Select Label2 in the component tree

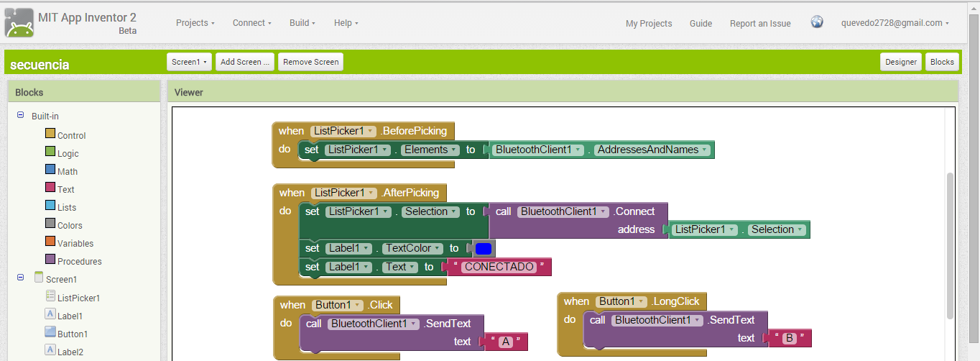coord(70,352)
